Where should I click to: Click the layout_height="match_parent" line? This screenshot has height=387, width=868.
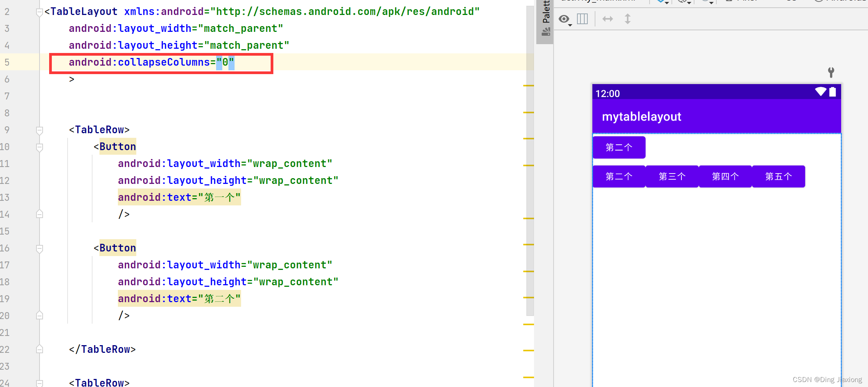(x=179, y=45)
